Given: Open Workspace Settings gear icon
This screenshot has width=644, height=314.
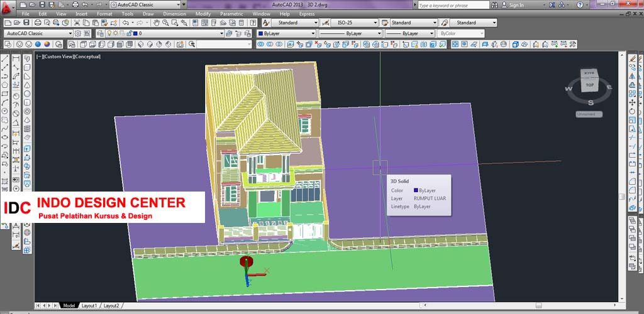Looking at the screenshot, I should [77, 33].
